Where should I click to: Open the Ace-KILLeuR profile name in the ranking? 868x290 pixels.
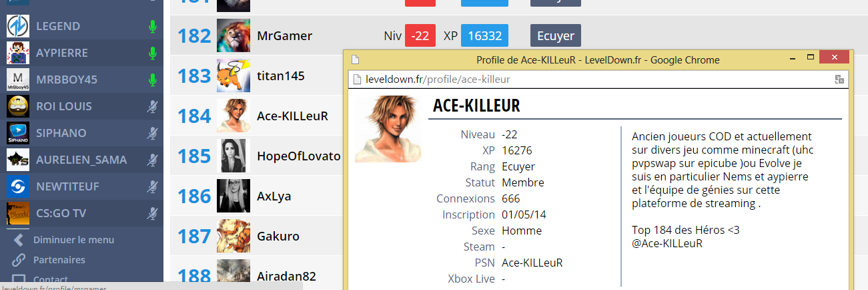click(292, 116)
